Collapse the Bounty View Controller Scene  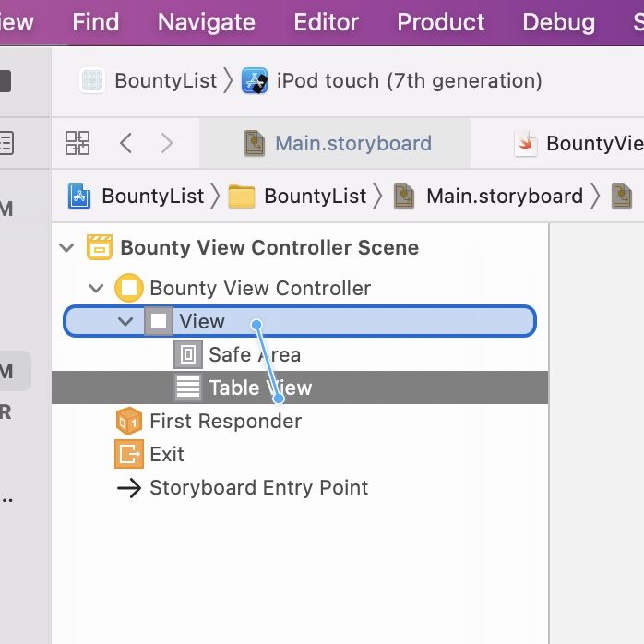(66, 247)
